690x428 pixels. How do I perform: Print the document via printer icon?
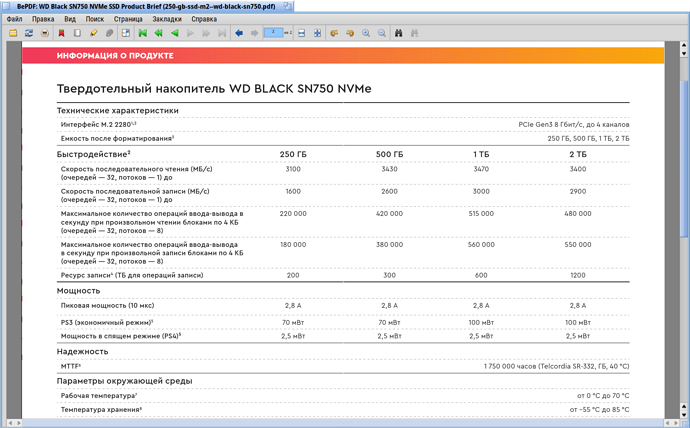pyautogui.click(x=45, y=33)
